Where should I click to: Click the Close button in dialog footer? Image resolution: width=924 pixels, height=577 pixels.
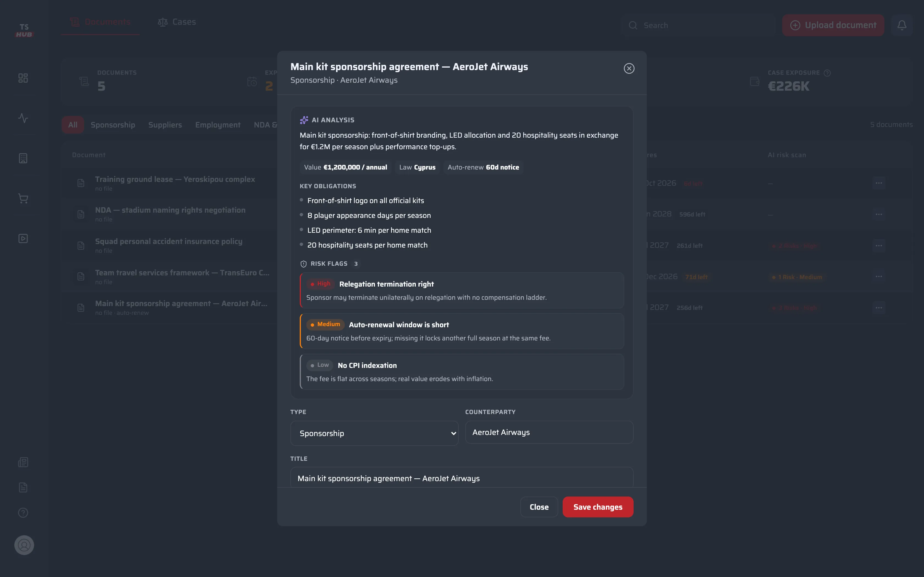539,507
